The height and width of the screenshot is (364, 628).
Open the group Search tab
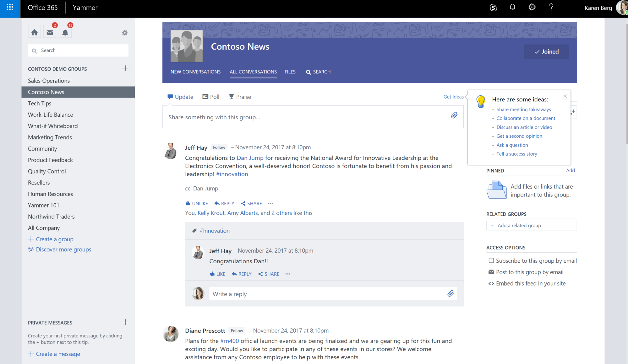(x=318, y=72)
